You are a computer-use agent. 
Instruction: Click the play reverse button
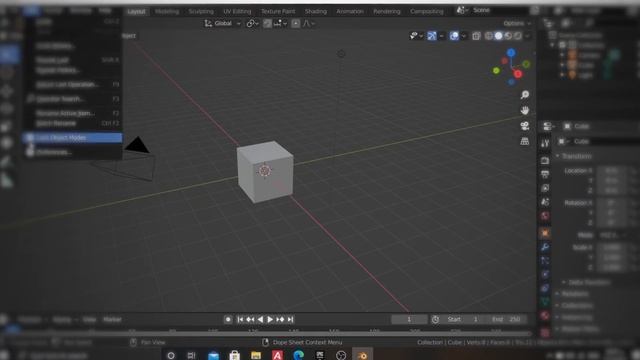coord(260,320)
